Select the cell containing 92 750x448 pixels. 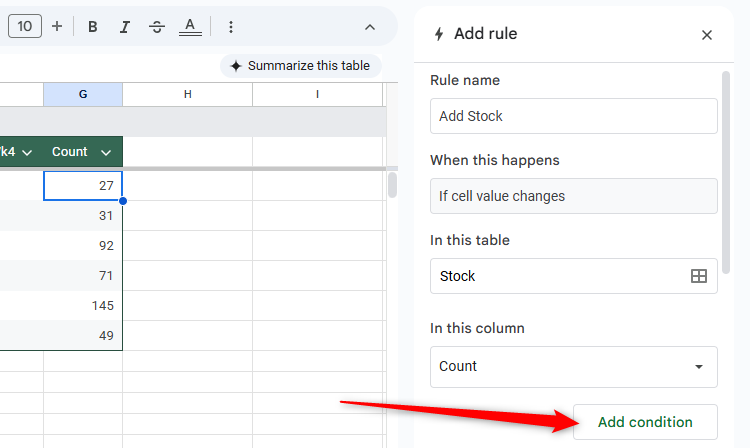click(x=83, y=244)
